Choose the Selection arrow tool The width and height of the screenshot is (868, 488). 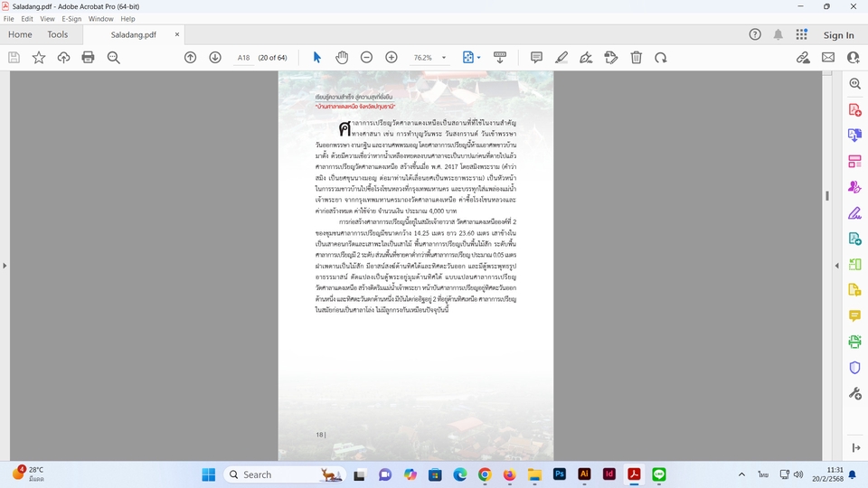click(x=317, y=58)
